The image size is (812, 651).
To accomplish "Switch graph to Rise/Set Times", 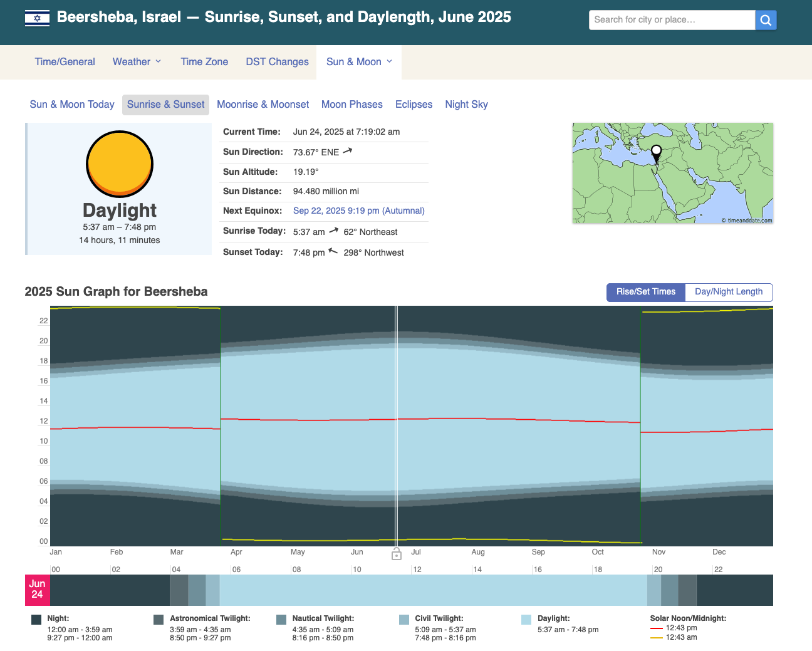I will [646, 292].
